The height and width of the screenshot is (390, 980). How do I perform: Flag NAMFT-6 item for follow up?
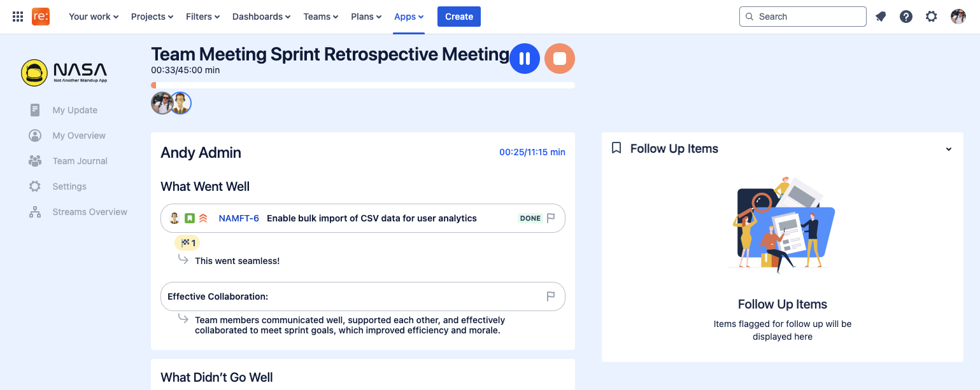click(x=551, y=218)
